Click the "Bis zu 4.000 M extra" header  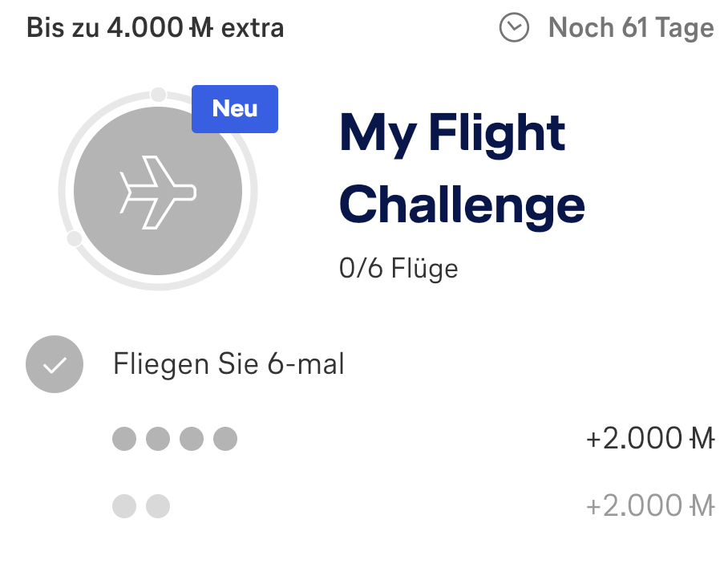click(155, 28)
